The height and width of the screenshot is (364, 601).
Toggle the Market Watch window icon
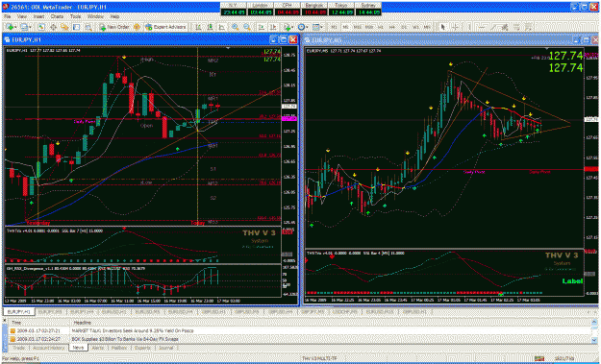pos(41,27)
